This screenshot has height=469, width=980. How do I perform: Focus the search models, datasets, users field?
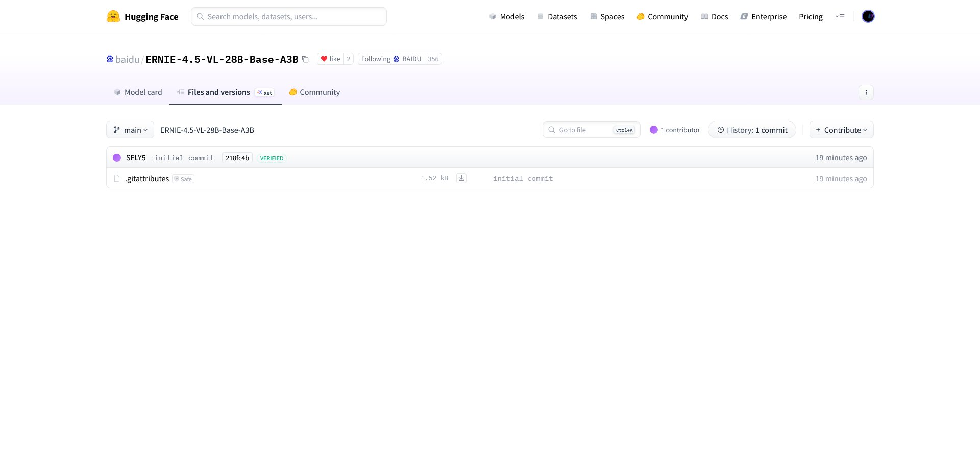click(289, 16)
